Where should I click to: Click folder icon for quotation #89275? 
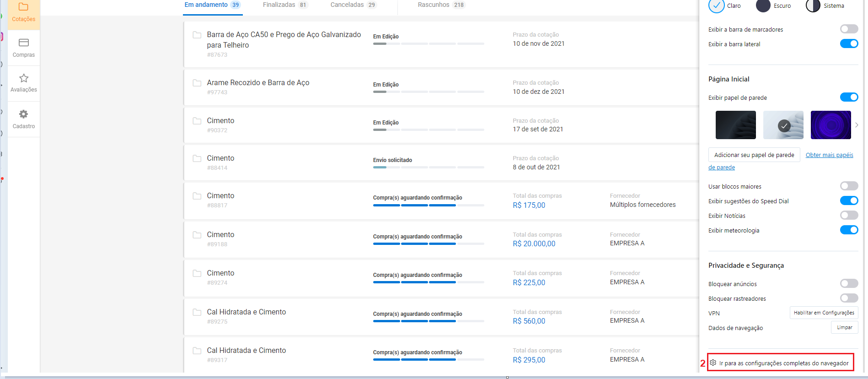point(197,312)
